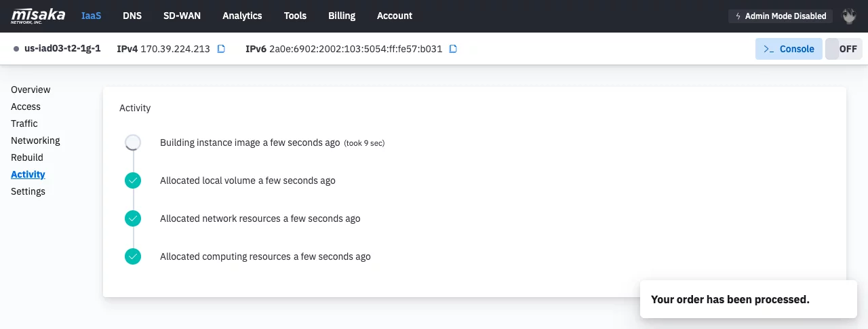Open the Billing menu

342,16
